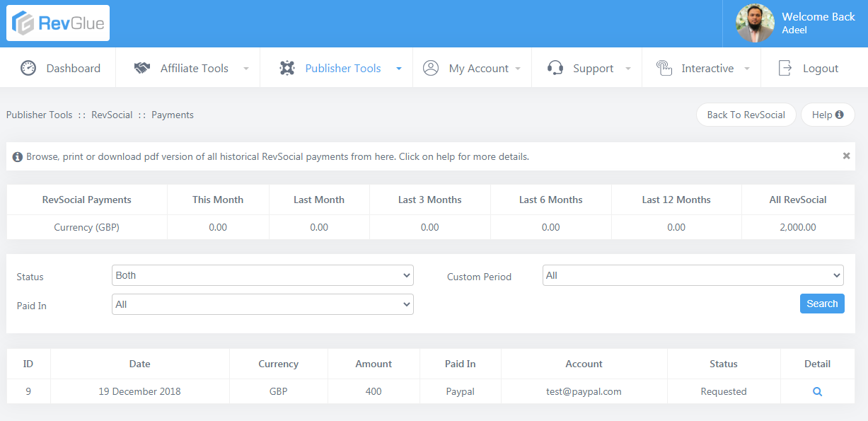868x421 pixels.
Task: Click the Back To RevSocial button
Action: click(x=746, y=115)
